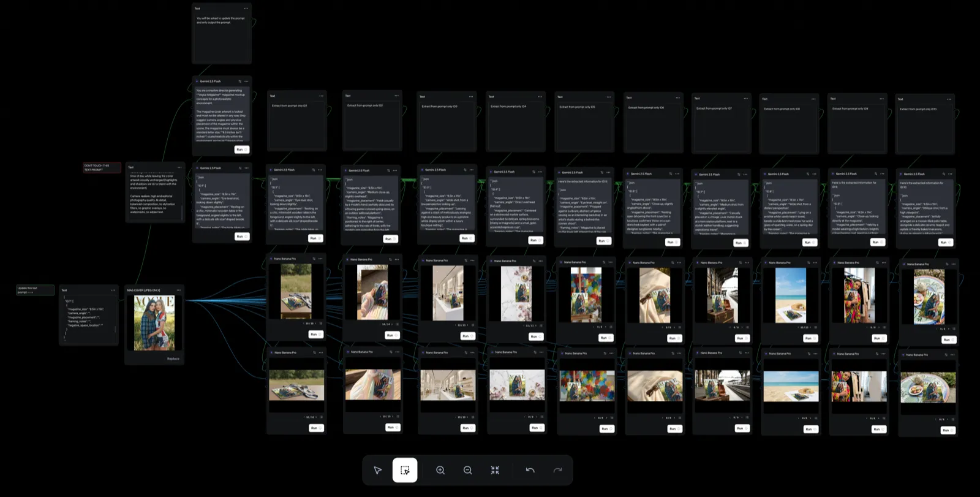Click the JSON template text field

[x=88, y=319]
